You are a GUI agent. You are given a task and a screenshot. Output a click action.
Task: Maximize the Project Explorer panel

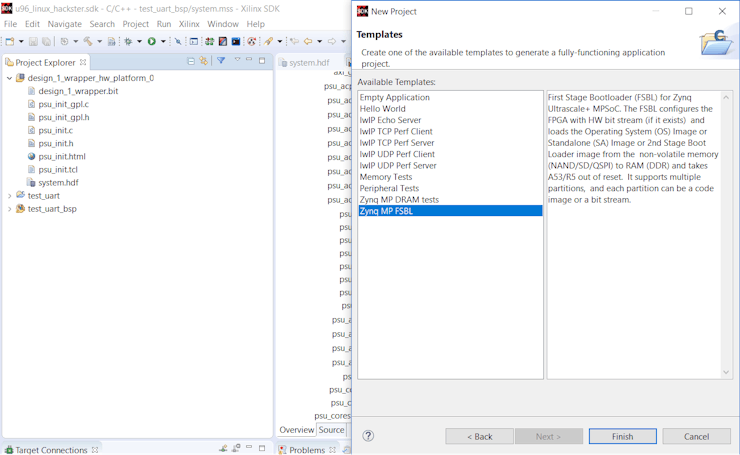click(x=262, y=60)
